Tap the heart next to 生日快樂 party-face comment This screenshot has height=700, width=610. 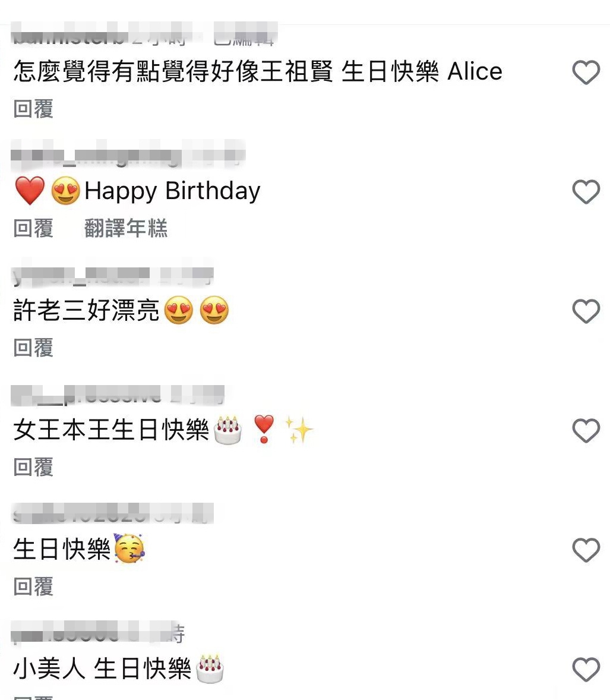[x=586, y=550]
